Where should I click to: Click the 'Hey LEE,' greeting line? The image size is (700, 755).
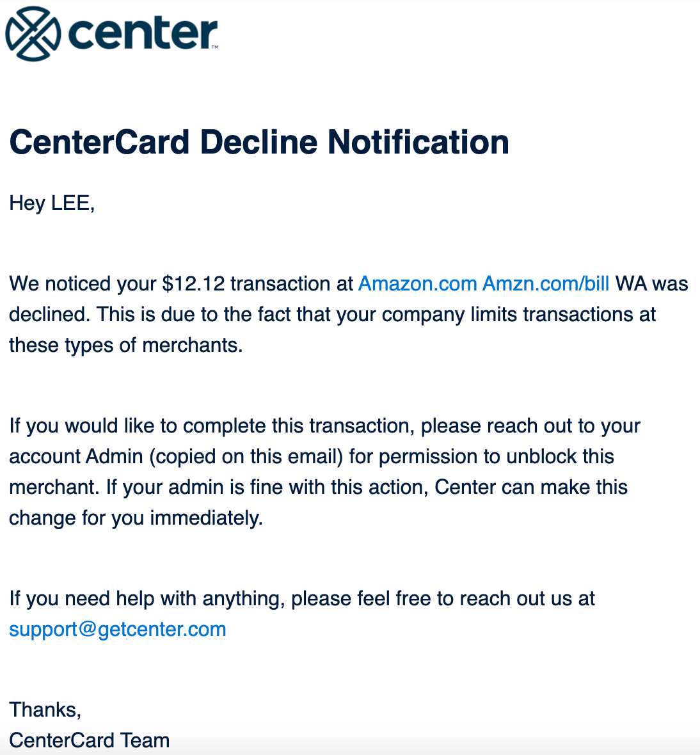point(52,203)
